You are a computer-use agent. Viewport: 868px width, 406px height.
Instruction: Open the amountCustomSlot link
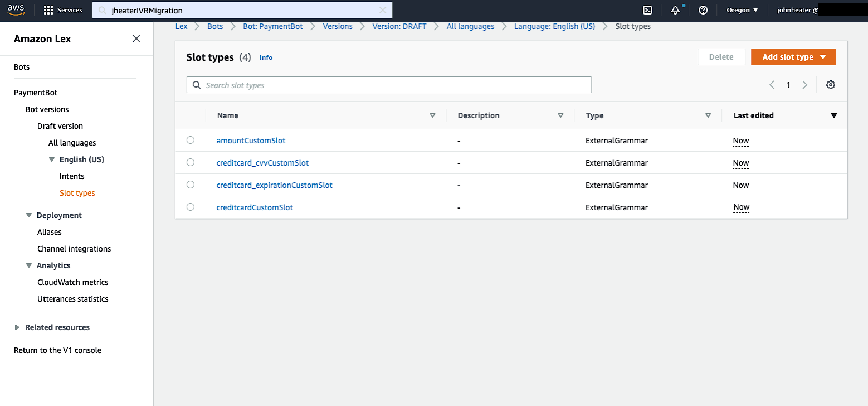[251, 141]
